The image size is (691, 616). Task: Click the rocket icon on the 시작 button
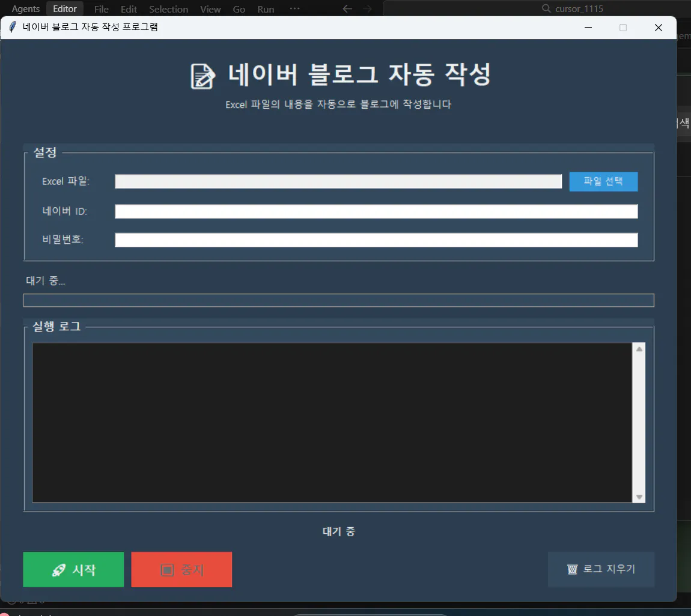coord(59,570)
